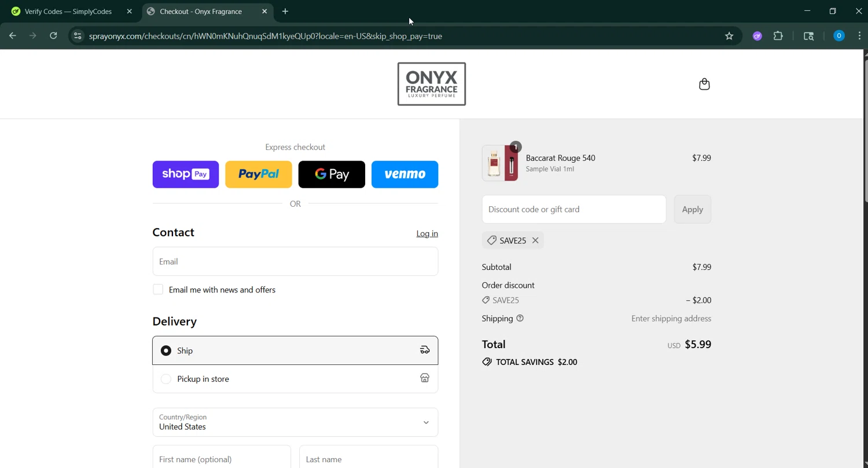The height and width of the screenshot is (468, 868).
Task: Pay with Google Pay button
Action: pyautogui.click(x=332, y=174)
